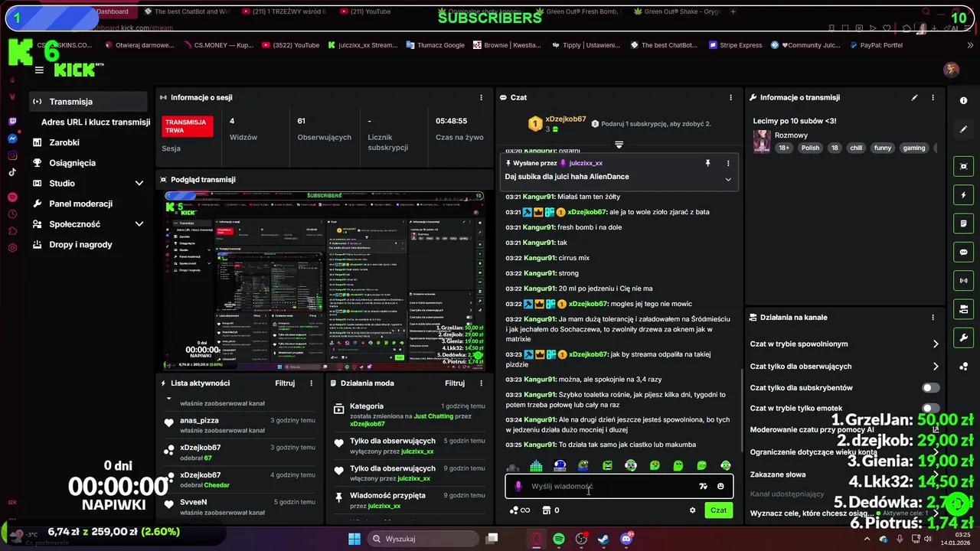Open Stripe Express bookmark
This screenshot has width=980, height=551.
coord(735,45)
